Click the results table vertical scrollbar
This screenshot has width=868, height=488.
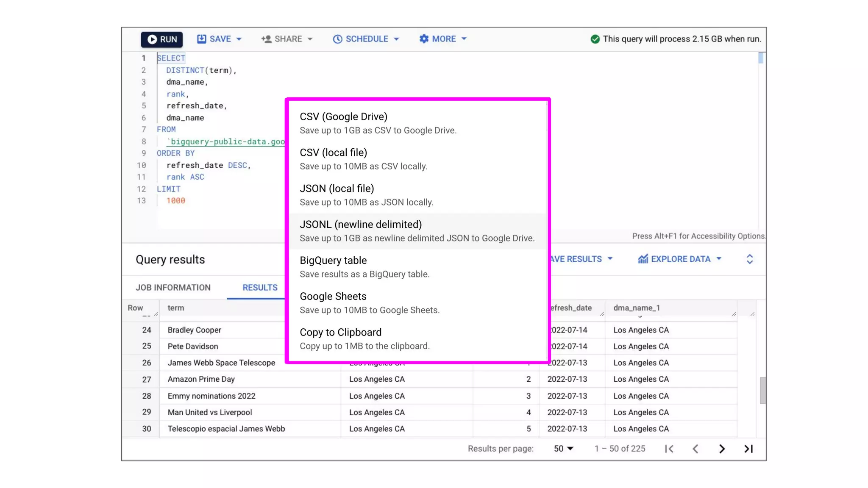point(762,390)
